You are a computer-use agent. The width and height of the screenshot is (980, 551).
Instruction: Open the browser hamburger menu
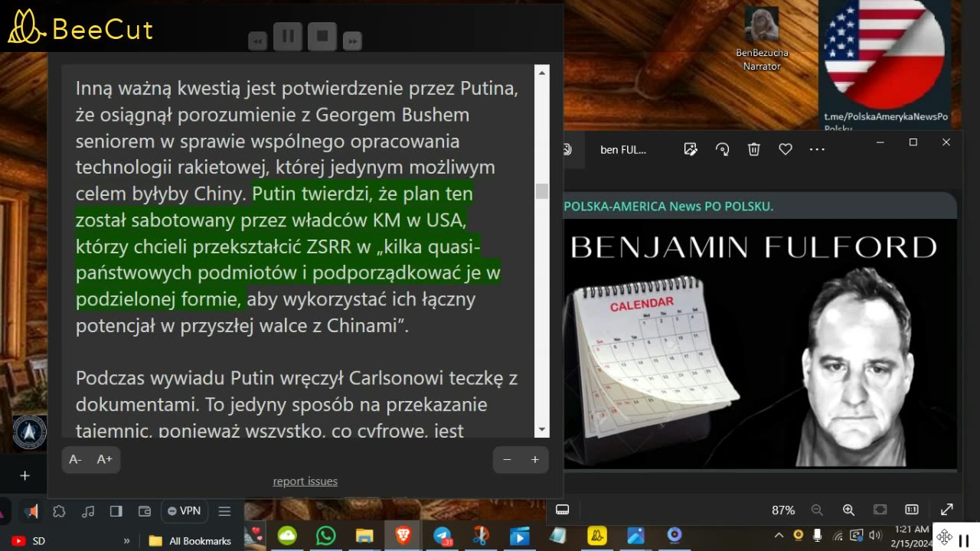pyautogui.click(x=224, y=511)
